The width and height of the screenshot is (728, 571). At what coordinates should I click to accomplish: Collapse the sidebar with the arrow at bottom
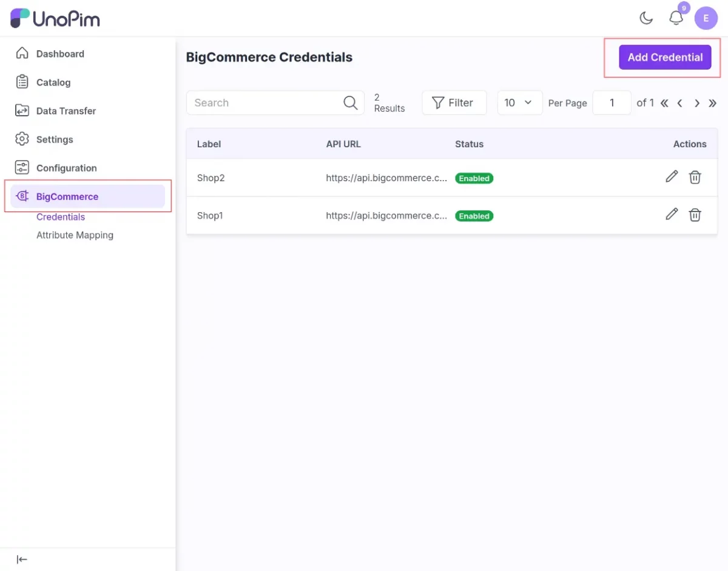point(22,559)
